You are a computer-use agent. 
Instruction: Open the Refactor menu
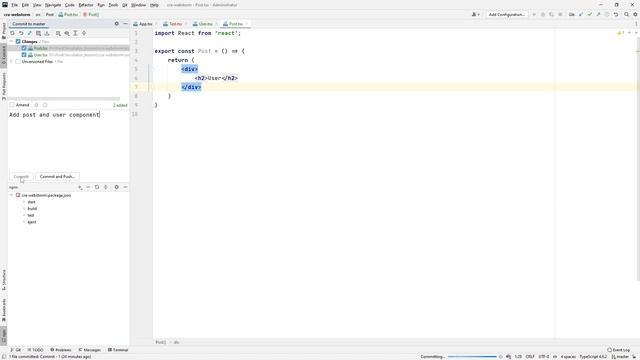[86, 5]
